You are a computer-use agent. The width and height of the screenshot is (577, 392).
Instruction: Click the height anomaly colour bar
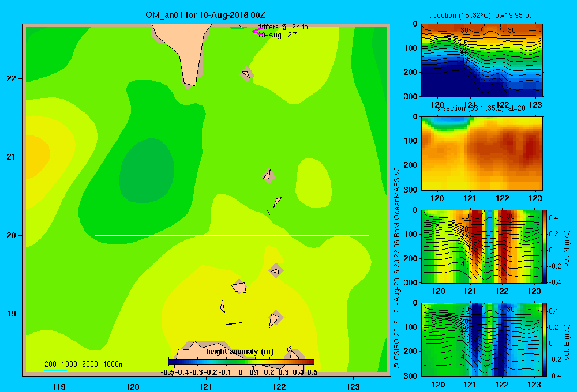point(241,362)
